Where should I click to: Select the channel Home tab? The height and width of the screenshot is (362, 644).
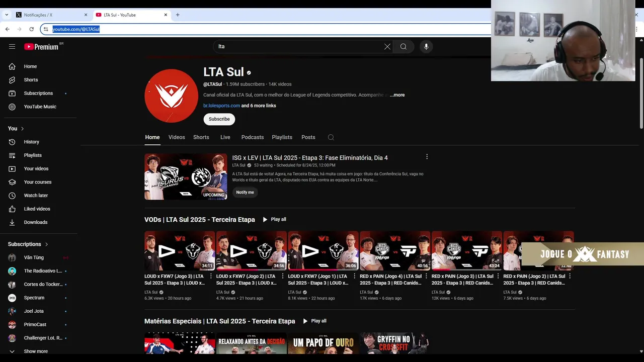click(x=152, y=137)
